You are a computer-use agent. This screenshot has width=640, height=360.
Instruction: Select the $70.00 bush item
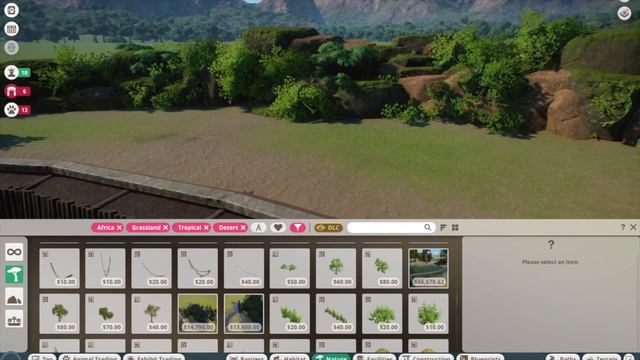[105, 313]
